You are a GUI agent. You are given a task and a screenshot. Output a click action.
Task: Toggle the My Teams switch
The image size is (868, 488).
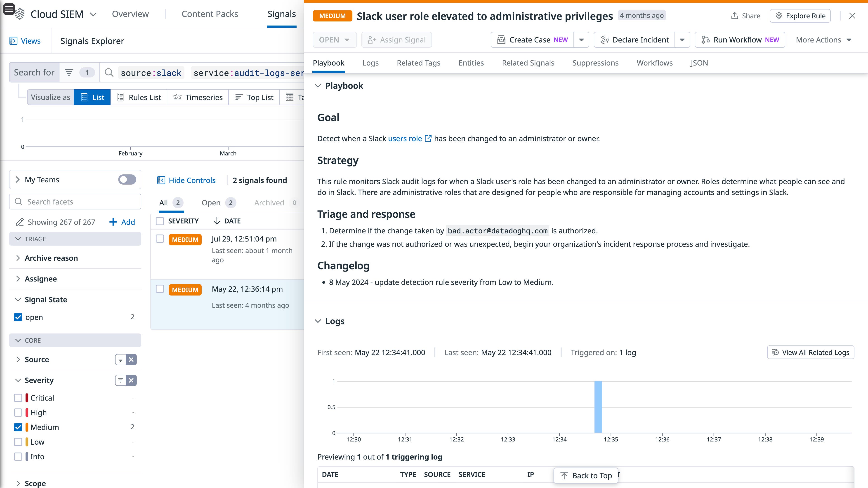(x=126, y=180)
